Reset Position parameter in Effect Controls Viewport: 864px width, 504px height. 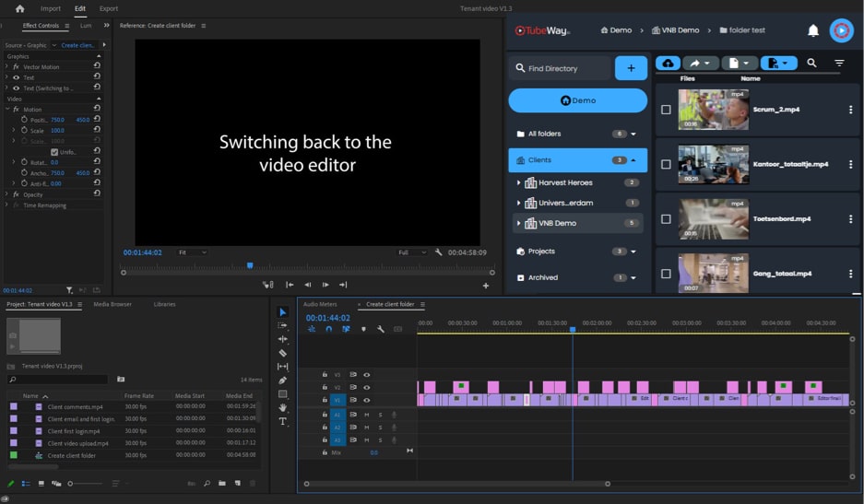(97, 119)
